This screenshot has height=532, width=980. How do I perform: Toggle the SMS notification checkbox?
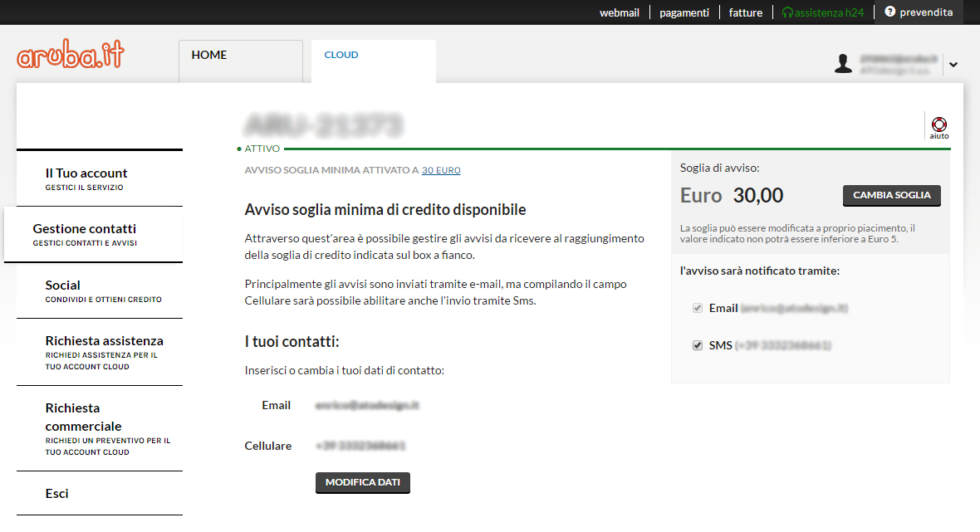698,345
